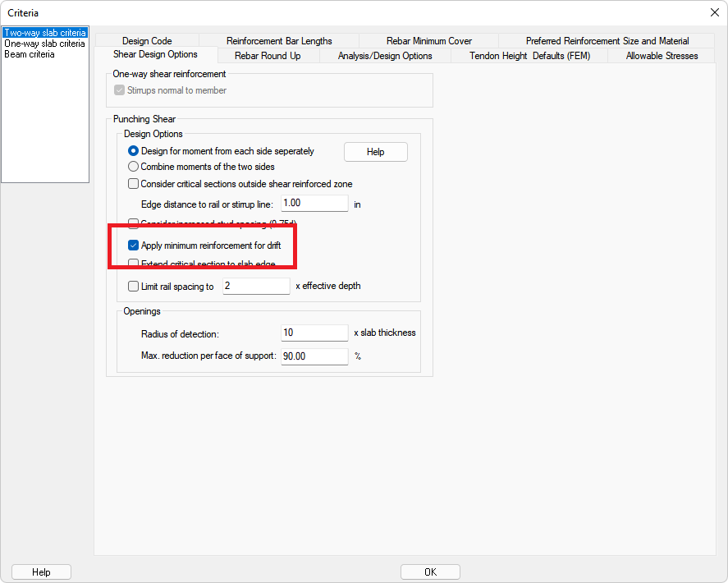
Task: Select Beam criteria in list
Action: [30, 54]
